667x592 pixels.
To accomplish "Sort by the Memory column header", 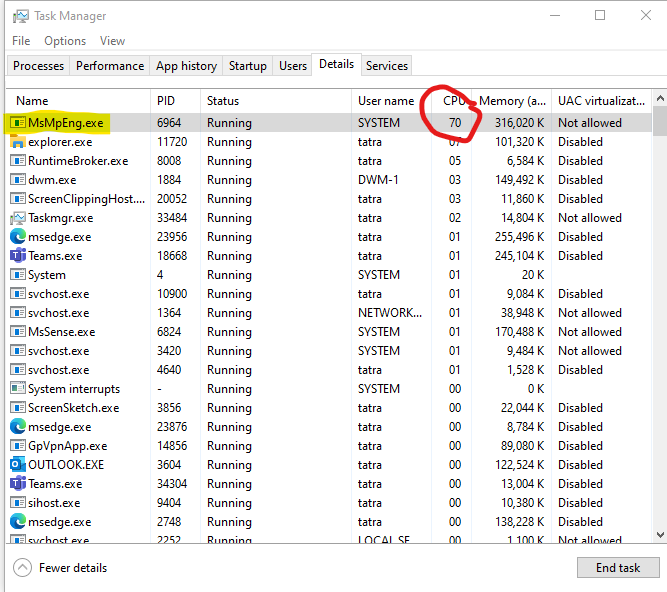I will pyautogui.click(x=512, y=101).
